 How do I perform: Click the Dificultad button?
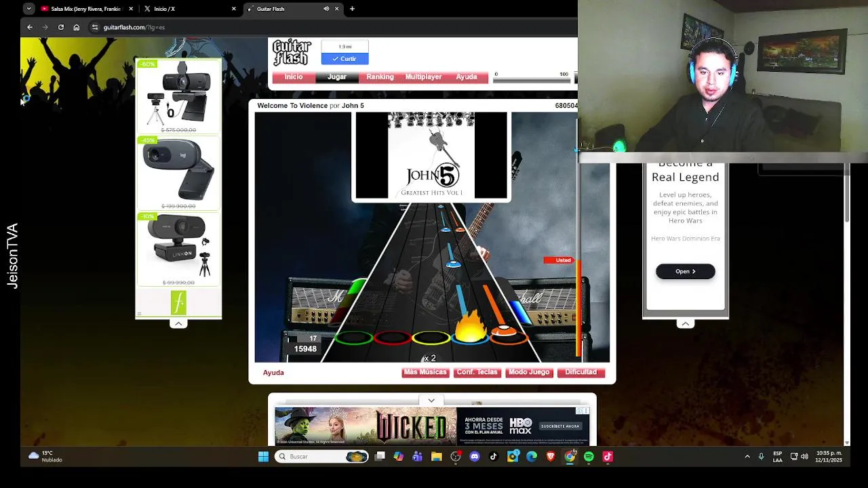tap(581, 372)
